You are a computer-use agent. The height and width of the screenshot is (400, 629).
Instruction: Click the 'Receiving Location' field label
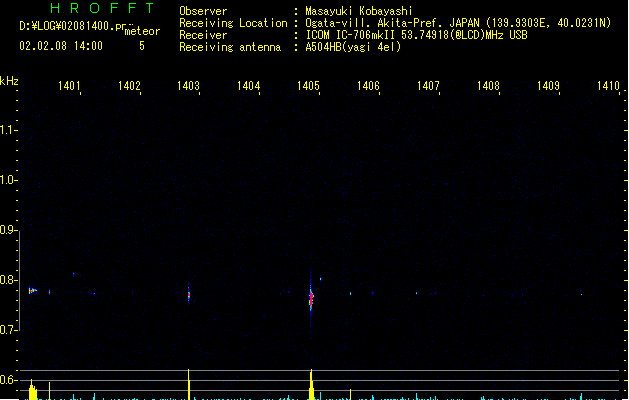[x=233, y=23]
